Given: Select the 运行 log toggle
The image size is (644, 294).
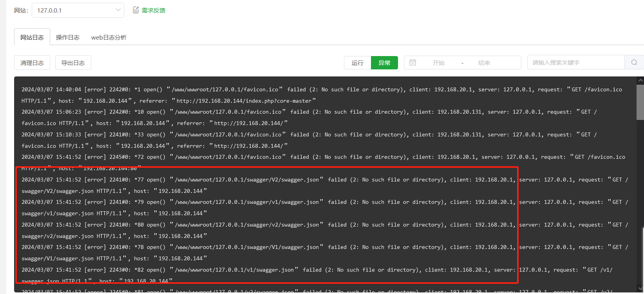Looking at the screenshot, I should 357,63.
